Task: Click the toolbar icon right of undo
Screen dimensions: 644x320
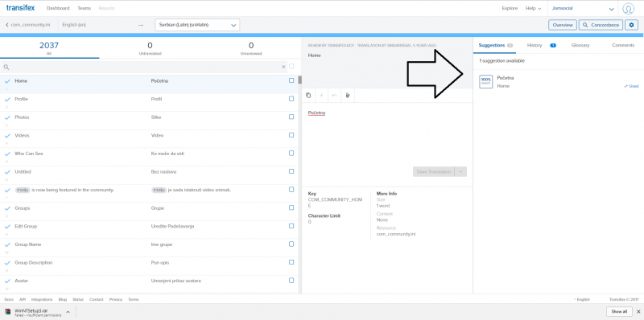Action: tap(348, 96)
